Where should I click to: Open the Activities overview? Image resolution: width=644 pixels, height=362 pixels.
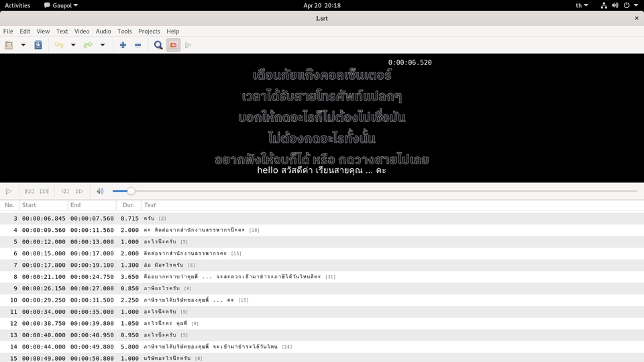click(x=17, y=5)
